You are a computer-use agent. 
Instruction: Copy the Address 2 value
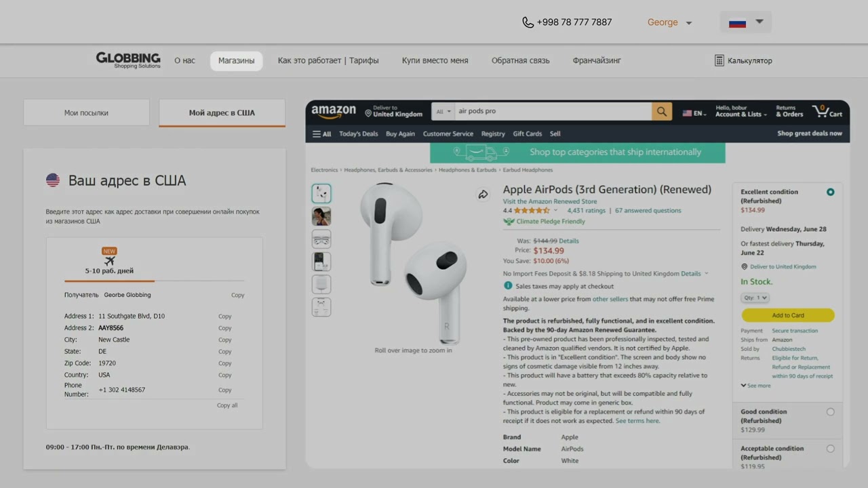tap(225, 328)
